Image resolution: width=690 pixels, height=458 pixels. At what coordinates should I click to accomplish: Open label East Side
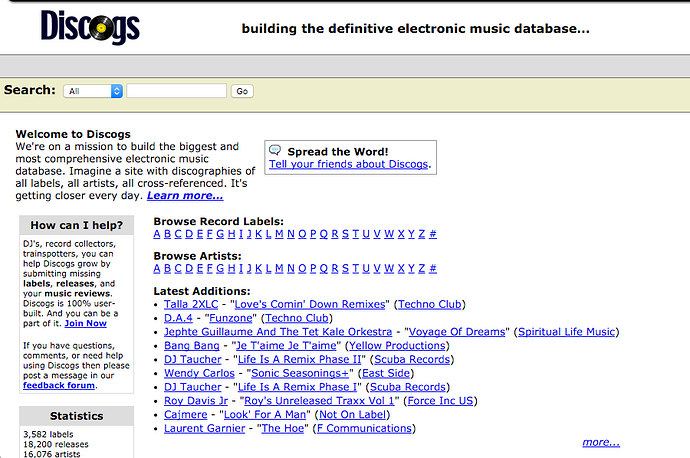click(386, 373)
